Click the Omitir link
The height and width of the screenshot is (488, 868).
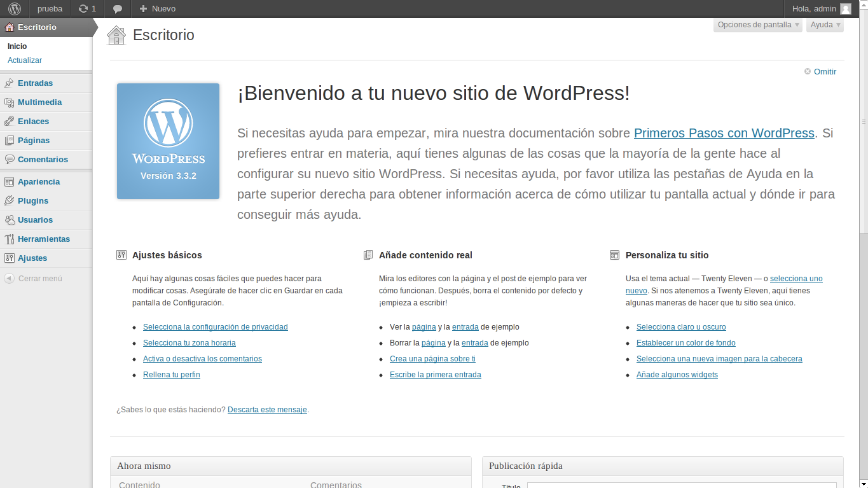[x=825, y=72]
